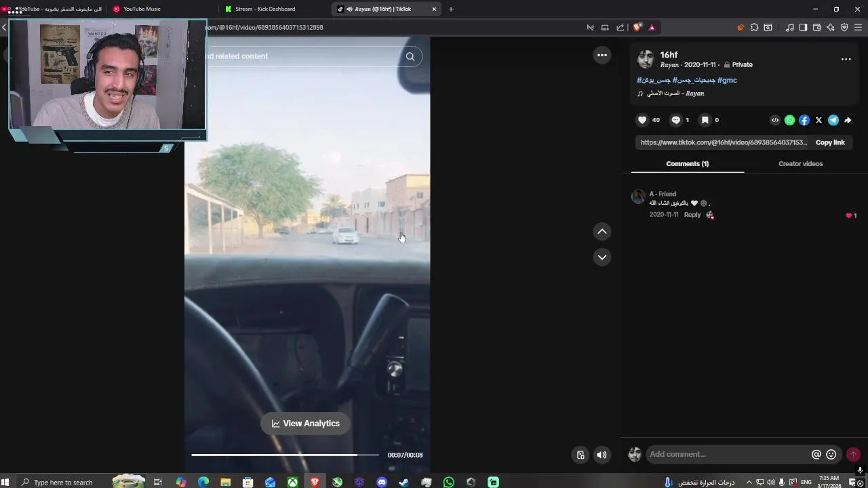Open Brave Rewards triangle icon
The height and width of the screenshot is (488, 868).
click(652, 27)
